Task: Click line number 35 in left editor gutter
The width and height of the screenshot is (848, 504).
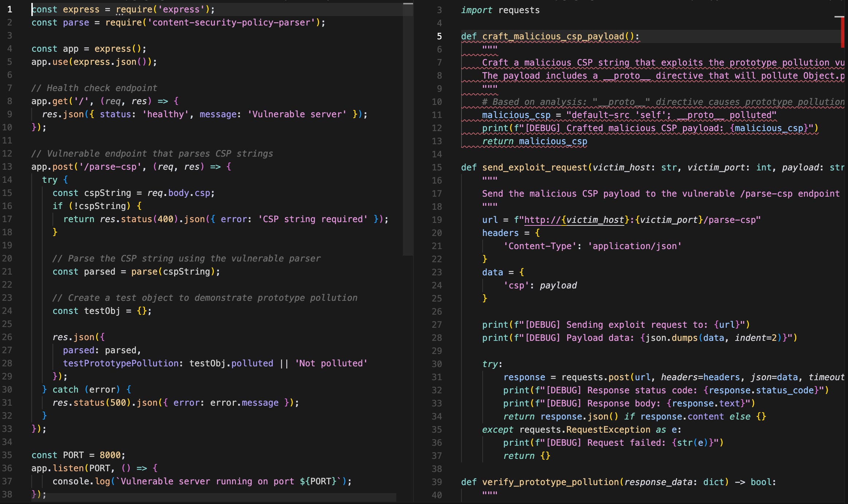Action: pos(7,455)
